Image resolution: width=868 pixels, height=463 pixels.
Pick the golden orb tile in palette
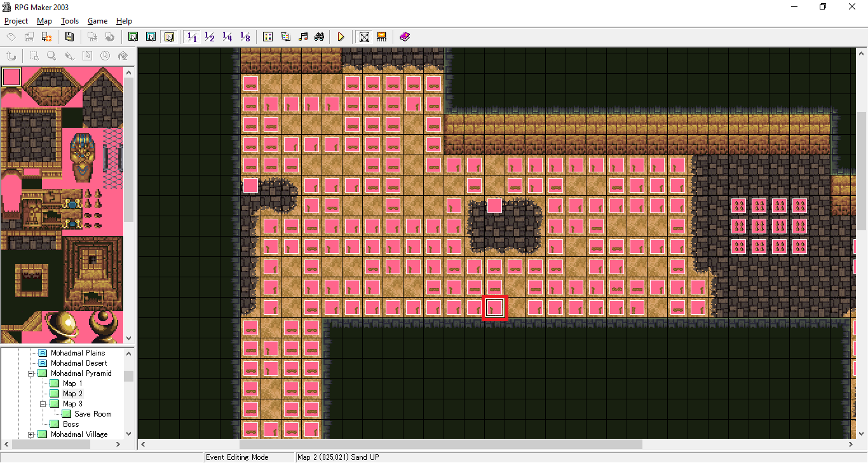[62, 326]
